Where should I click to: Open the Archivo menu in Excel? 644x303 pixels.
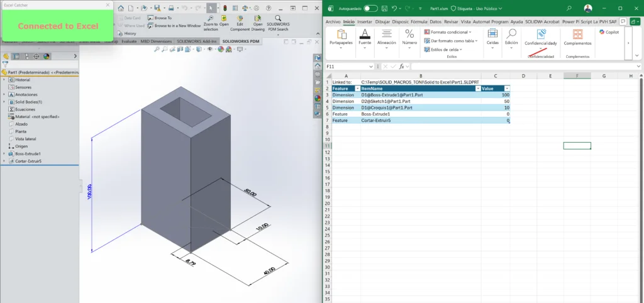(x=333, y=21)
